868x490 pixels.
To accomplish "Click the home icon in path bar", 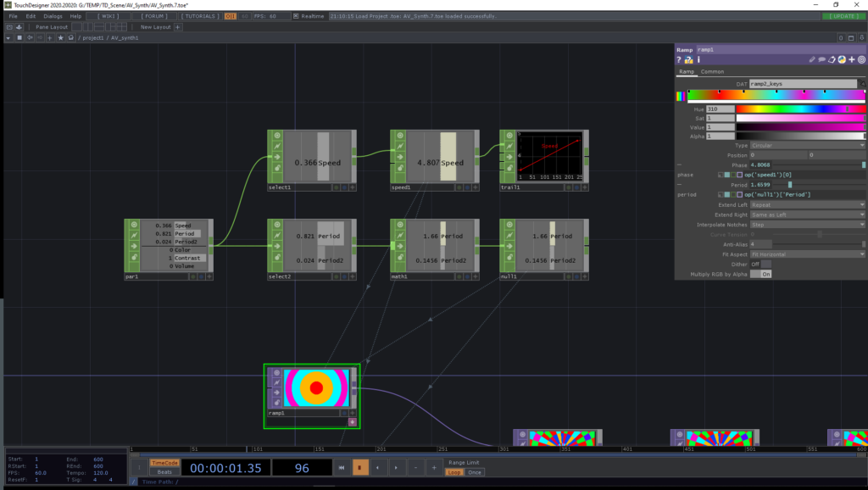I will coord(71,38).
